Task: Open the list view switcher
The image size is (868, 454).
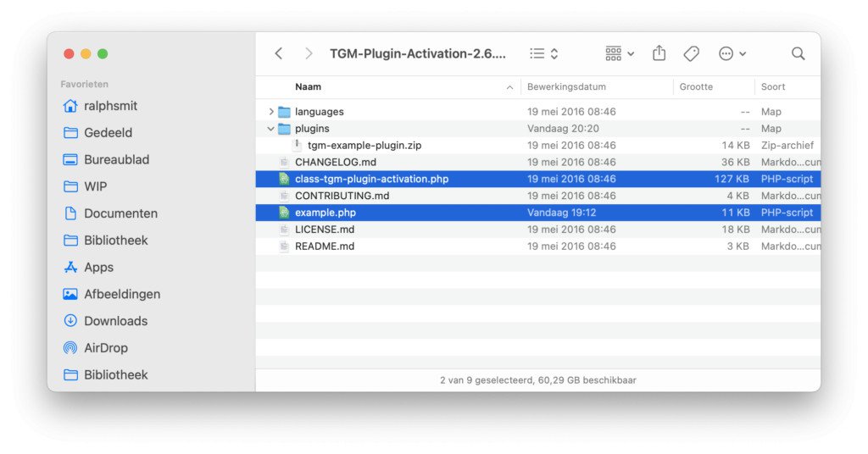Action: tap(543, 53)
